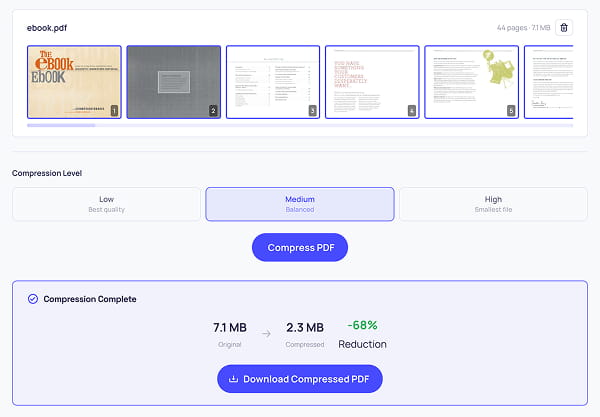This screenshot has width=600, height=417.
Task: Open page 1 cover thumbnail
Action: [x=74, y=82]
